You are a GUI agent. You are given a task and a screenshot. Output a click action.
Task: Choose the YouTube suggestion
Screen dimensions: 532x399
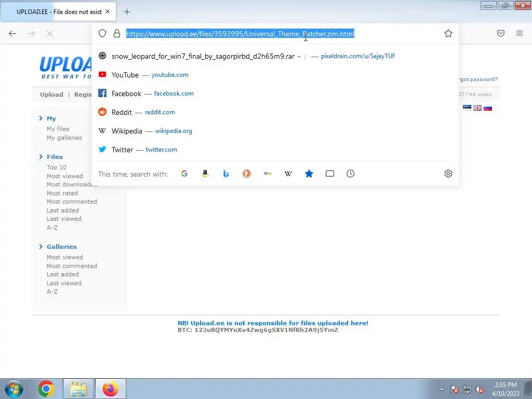(x=275, y=75)
